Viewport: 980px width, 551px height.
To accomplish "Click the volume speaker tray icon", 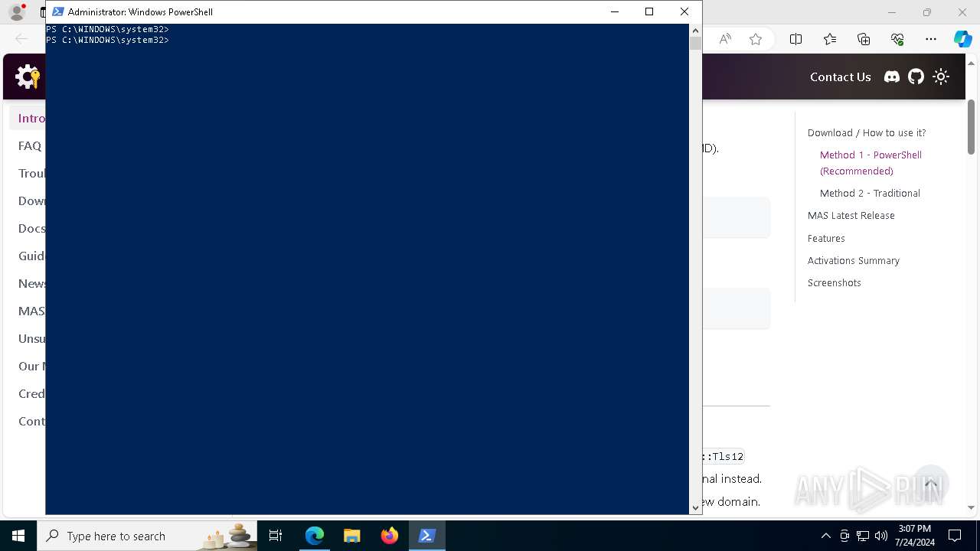I will click(x=881, y=536).
